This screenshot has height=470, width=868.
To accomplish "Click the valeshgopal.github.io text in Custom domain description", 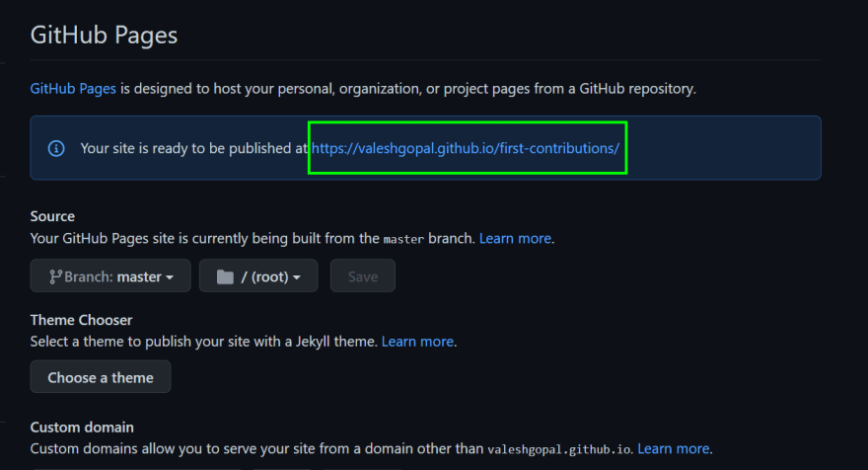I will (x=559, y=449).
